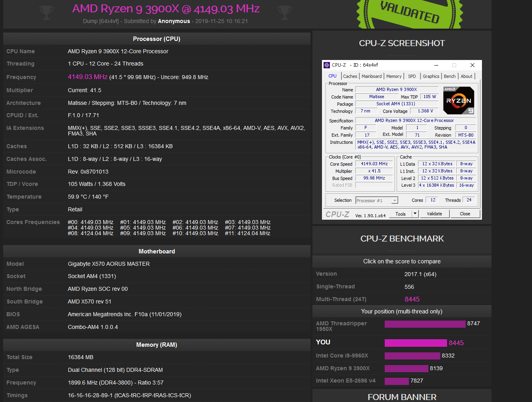Image resolution: width=532 pixels, height=402 pixels.
Task: Click the Intel Xeon E5-2696 v4 bar
Action: click(397, 381)
